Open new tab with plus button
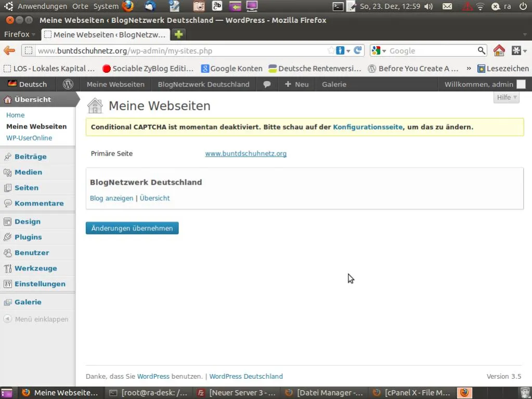Viewport: 532px width, 399px height. pyautogui.click(x=178, y=35)
